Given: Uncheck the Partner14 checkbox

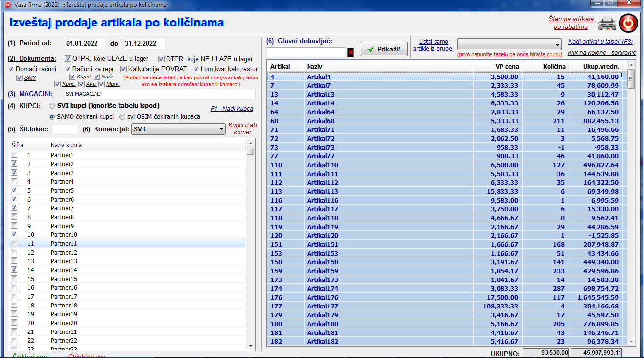Looking at the screenshot, I should point(14,270).
